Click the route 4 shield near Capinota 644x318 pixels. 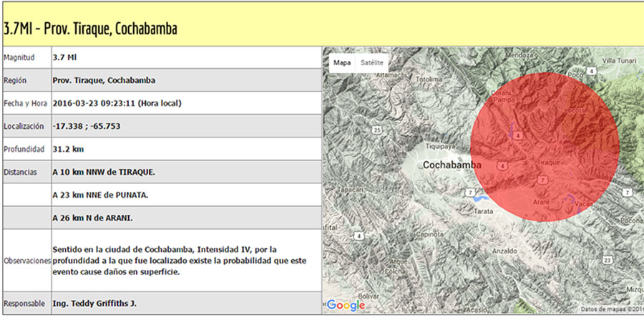pyautogui.click(x=359, y=236)
